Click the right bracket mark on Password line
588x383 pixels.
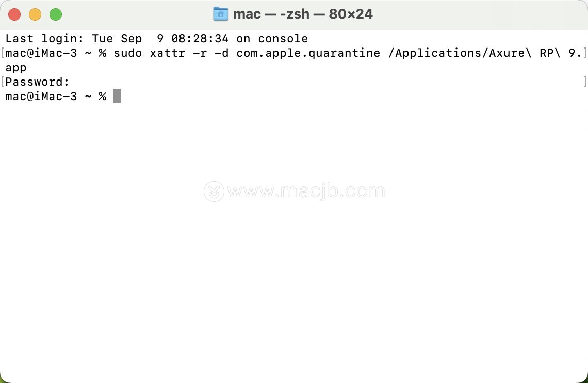584,82
